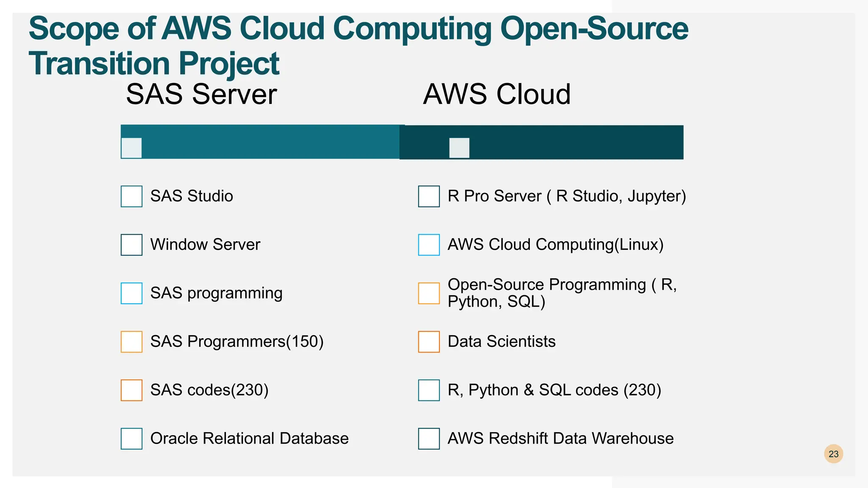Click the text SAS codes(230)
Viewport: 868px width, 488px height.
tap(209, 390)
